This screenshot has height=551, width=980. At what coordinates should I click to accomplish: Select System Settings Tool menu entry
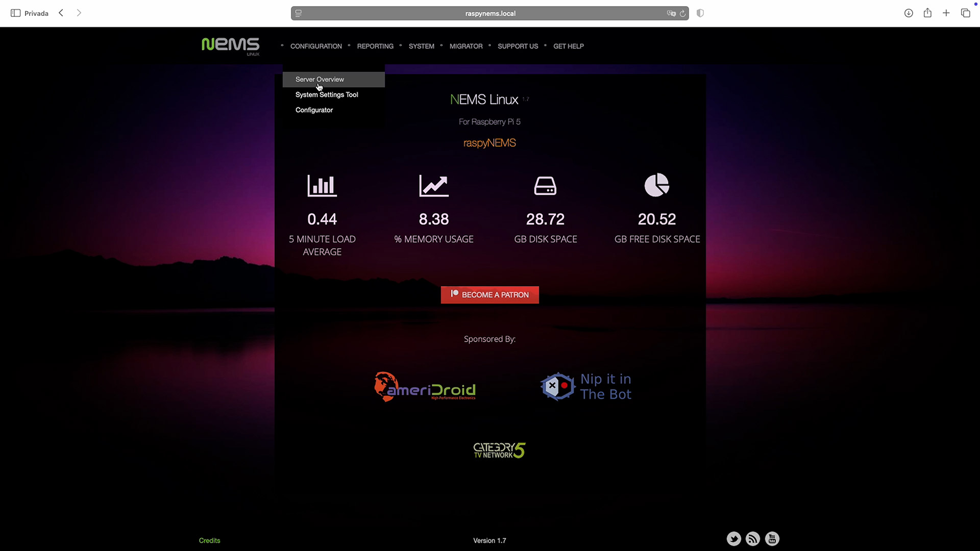[x=334, y=95]
